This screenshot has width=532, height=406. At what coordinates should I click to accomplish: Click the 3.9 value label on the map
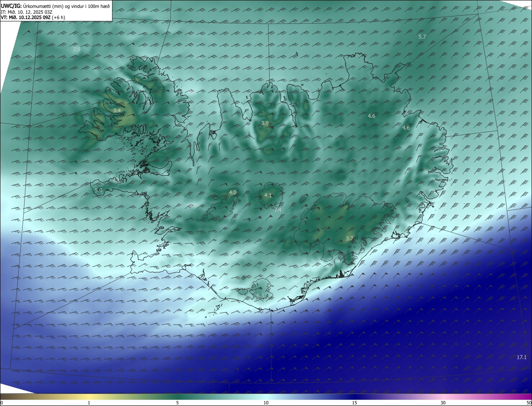tap(265, 123)
